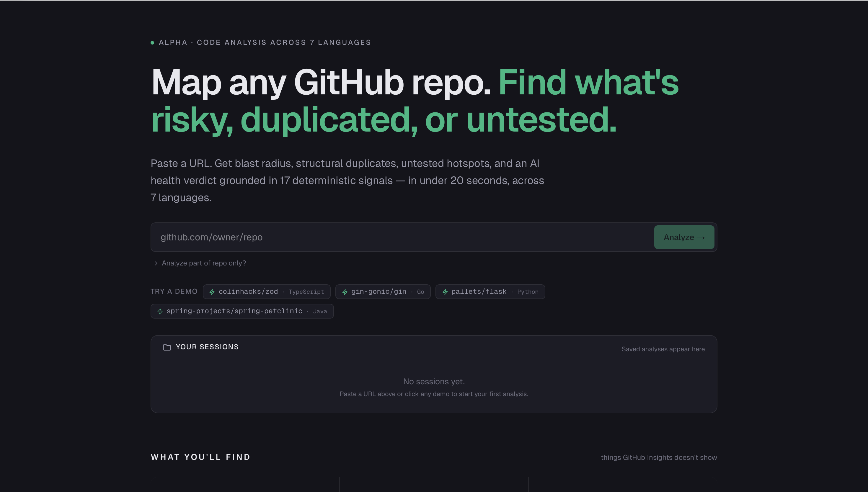868x492 pixels.
Task: Click the Paste a URL above hint text
Action: click(434, 394)
